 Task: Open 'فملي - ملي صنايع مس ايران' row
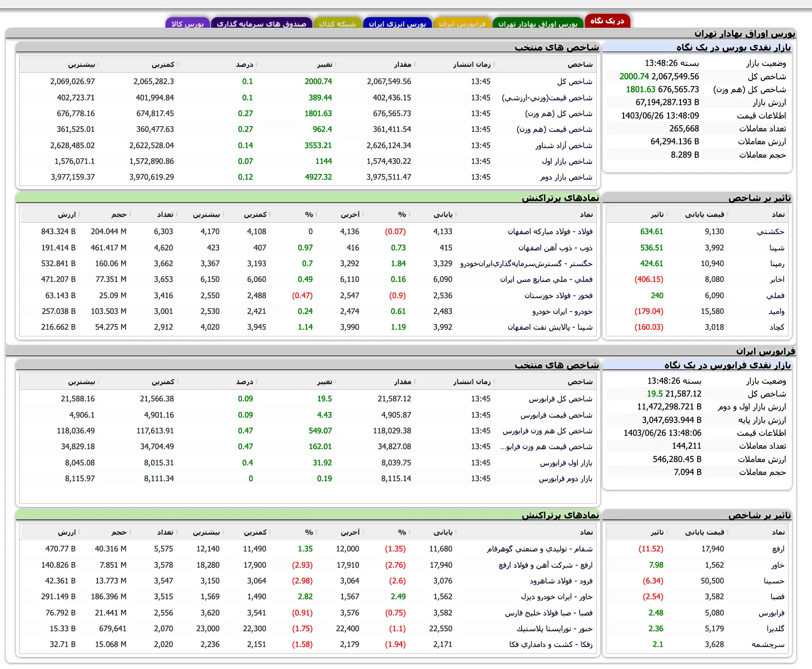pos(546,280)
